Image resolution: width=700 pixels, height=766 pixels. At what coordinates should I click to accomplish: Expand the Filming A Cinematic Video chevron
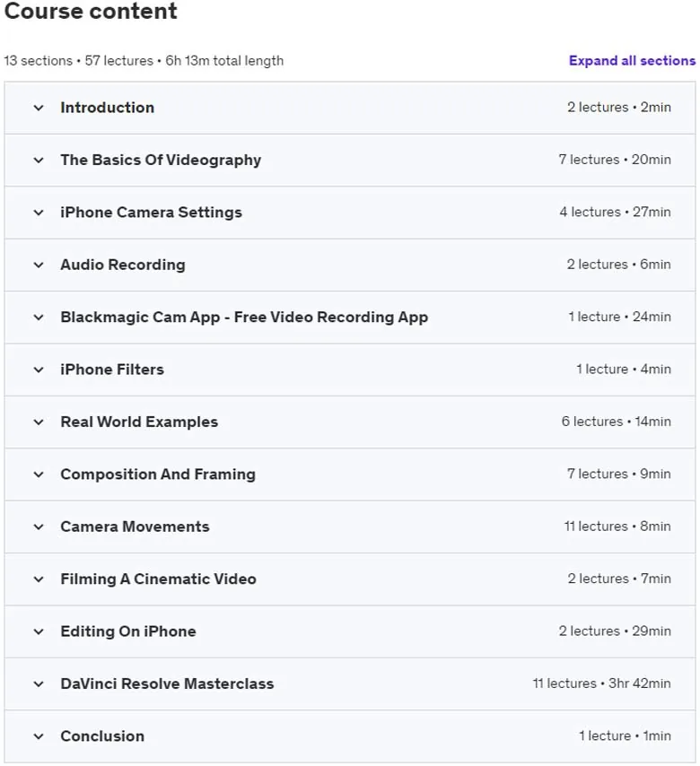(x=39, y=579)
